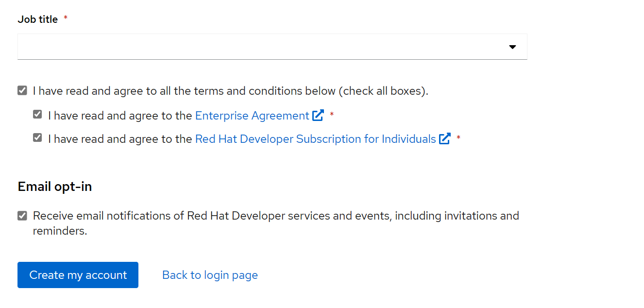
Task: Click required asterisk beside Job title
Action: tap(66, 18)
